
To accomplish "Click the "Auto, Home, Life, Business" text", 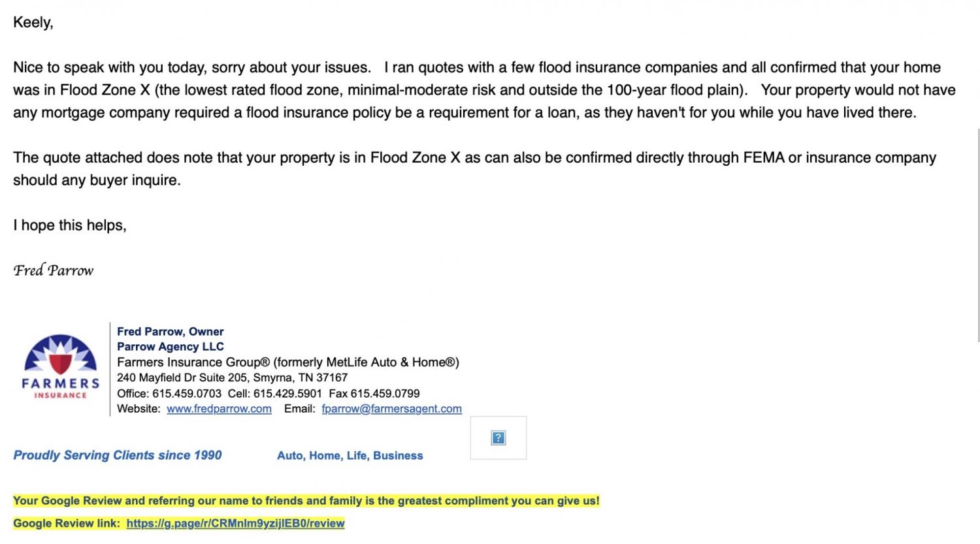I will (350, 456).
